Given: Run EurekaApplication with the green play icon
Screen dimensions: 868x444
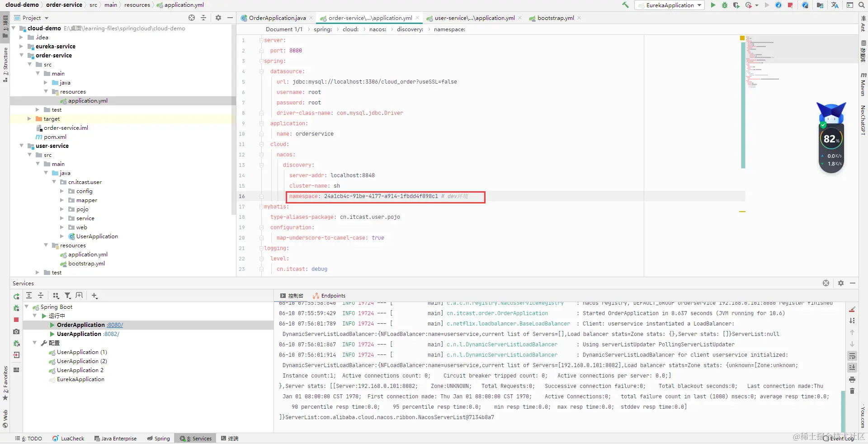Looking at the screenshot, I should pyautogui.click(x=713, y=5).
